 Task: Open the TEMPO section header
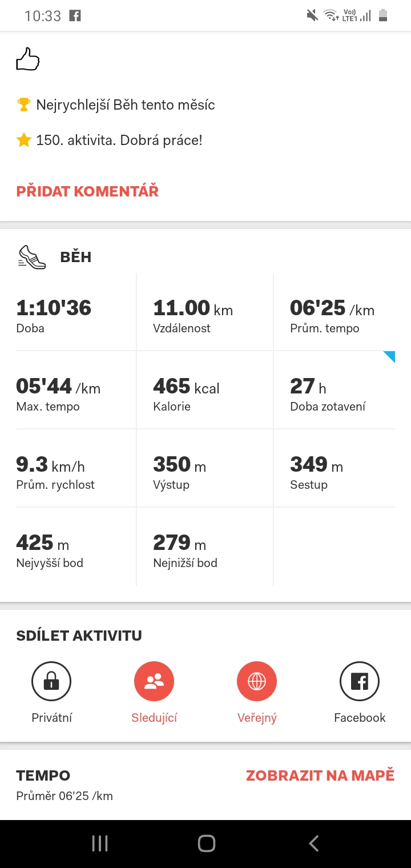click(43, 775)
